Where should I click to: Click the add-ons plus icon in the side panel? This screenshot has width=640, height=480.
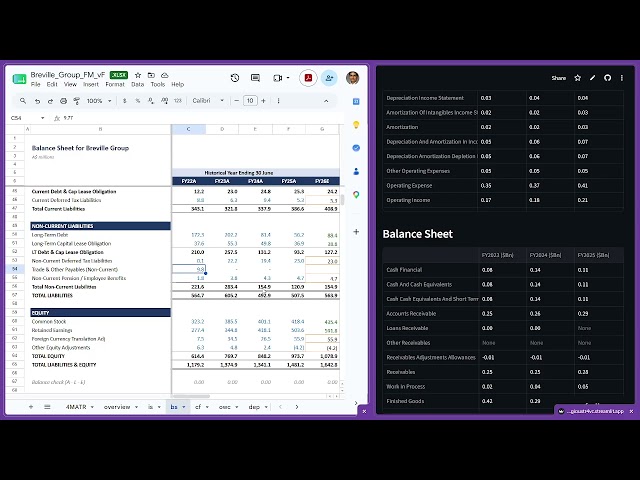coord(356,232)
